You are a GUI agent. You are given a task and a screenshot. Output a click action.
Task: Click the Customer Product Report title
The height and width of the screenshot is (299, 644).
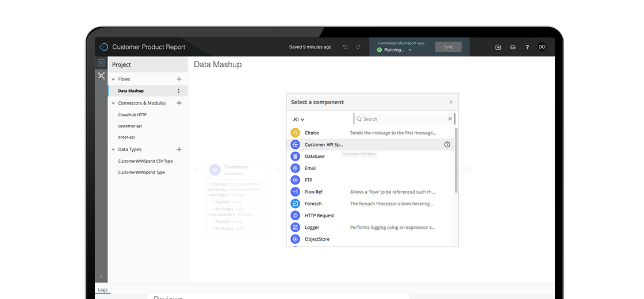[x=149, y=47]
